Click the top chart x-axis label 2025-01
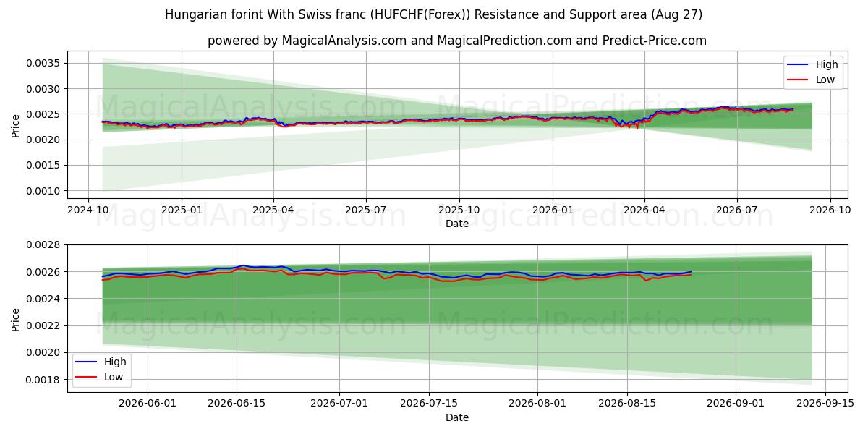The width and height of the screenshot is (868, 434). (181, 210)
